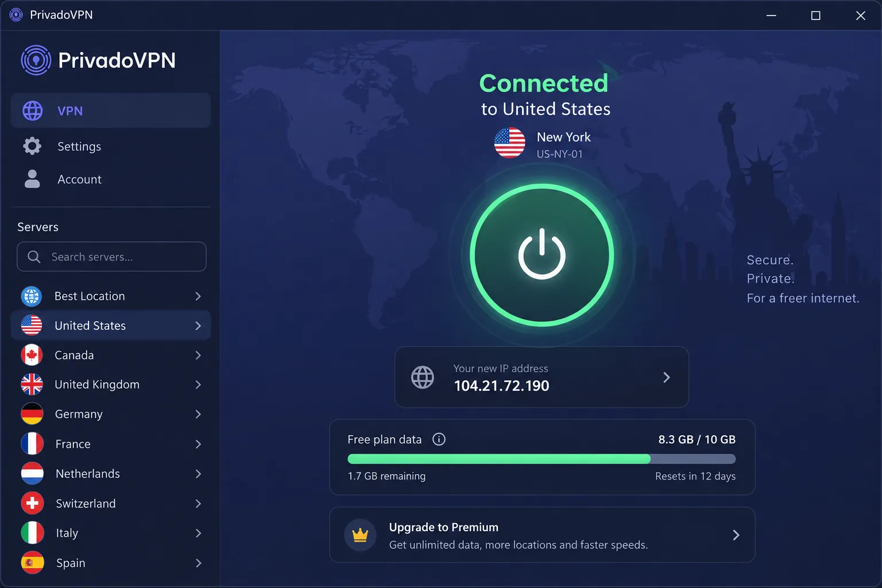
Task: Toggle the VPN connection power button
Action: [542, 255]
